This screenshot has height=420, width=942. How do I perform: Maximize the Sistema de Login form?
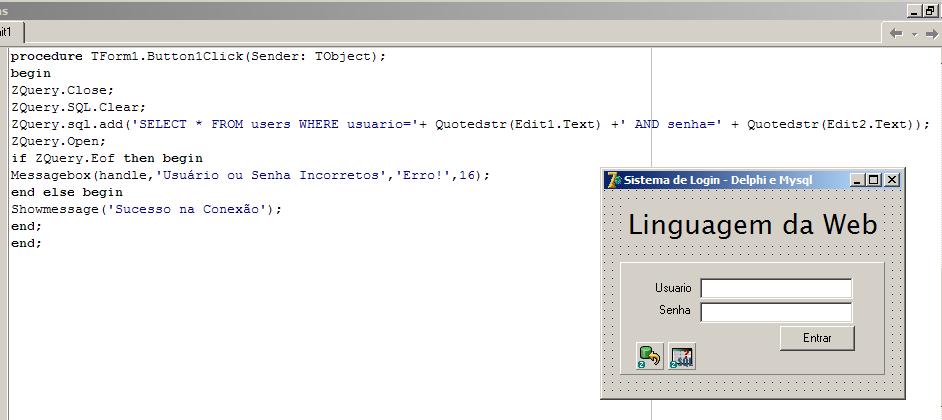point(873,180)
